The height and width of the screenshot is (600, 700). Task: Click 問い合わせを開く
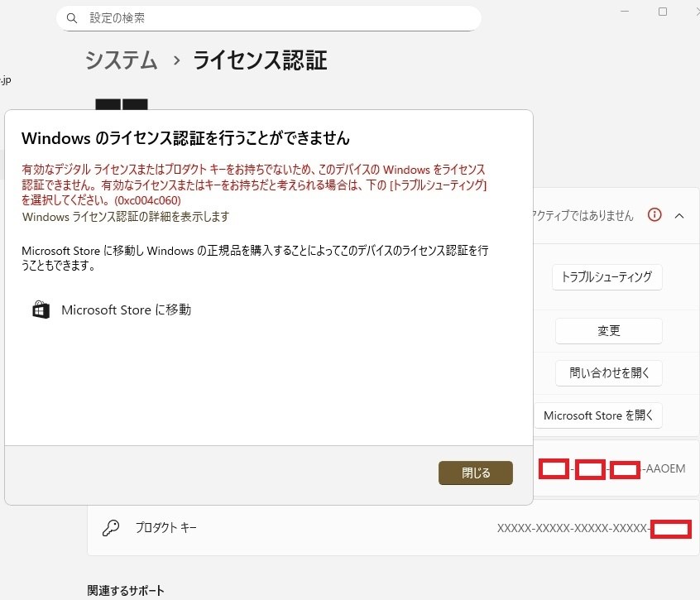pos(608,373)
